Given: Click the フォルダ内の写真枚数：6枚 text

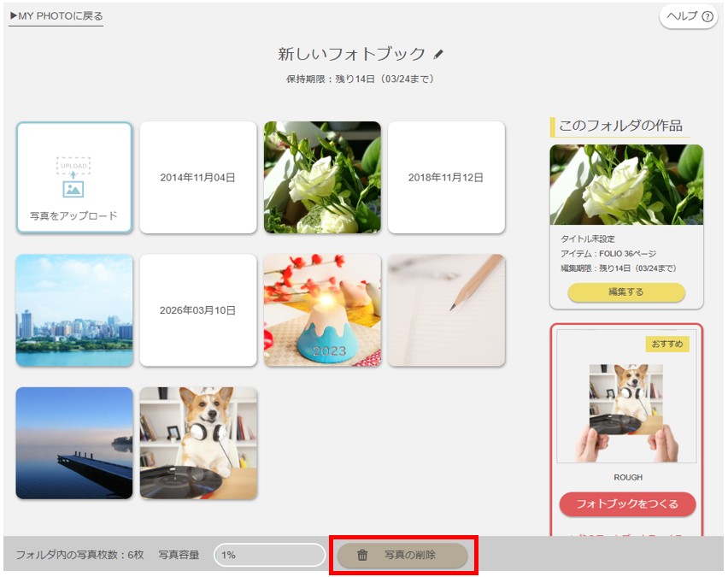Looking at the screenshot, I should 79,555.
